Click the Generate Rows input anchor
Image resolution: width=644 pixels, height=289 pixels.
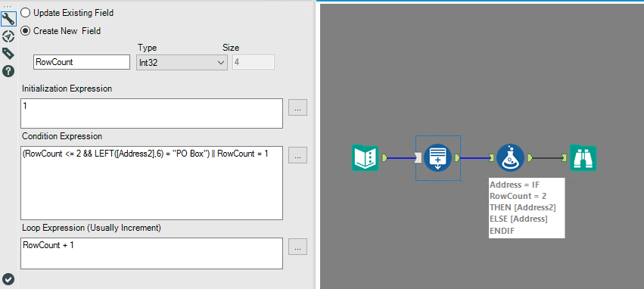click(x=418, y=157)
